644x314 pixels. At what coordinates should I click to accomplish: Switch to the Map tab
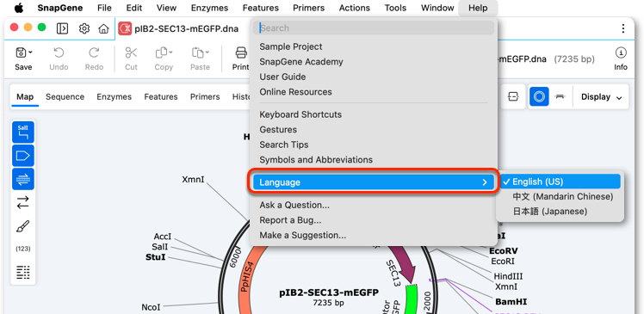[25, 97]
